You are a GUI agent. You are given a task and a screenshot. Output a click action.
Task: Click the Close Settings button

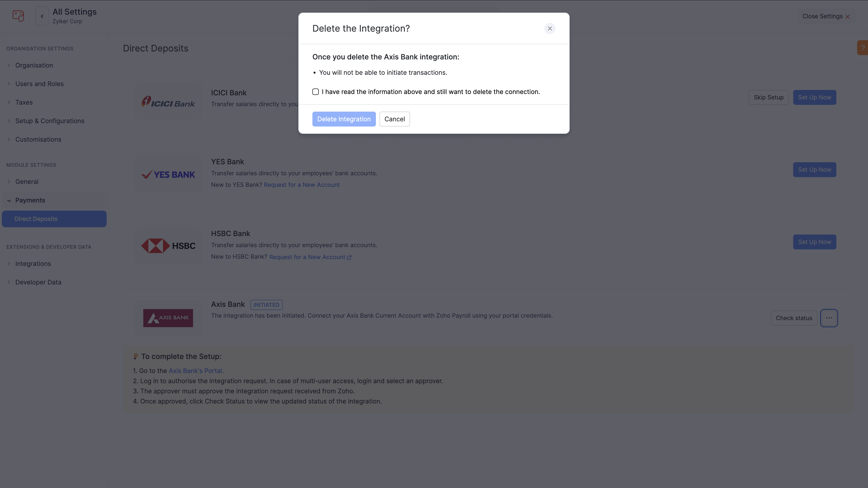tap(826, 16)
